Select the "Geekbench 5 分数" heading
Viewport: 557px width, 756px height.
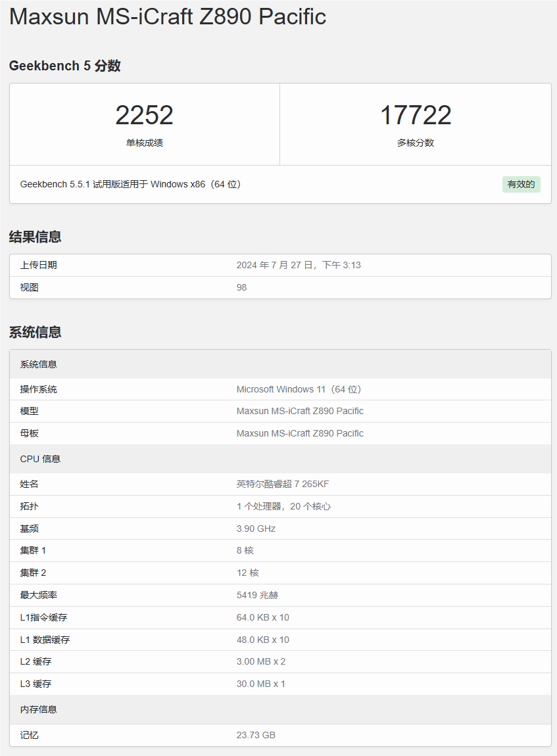pos(64,66)
